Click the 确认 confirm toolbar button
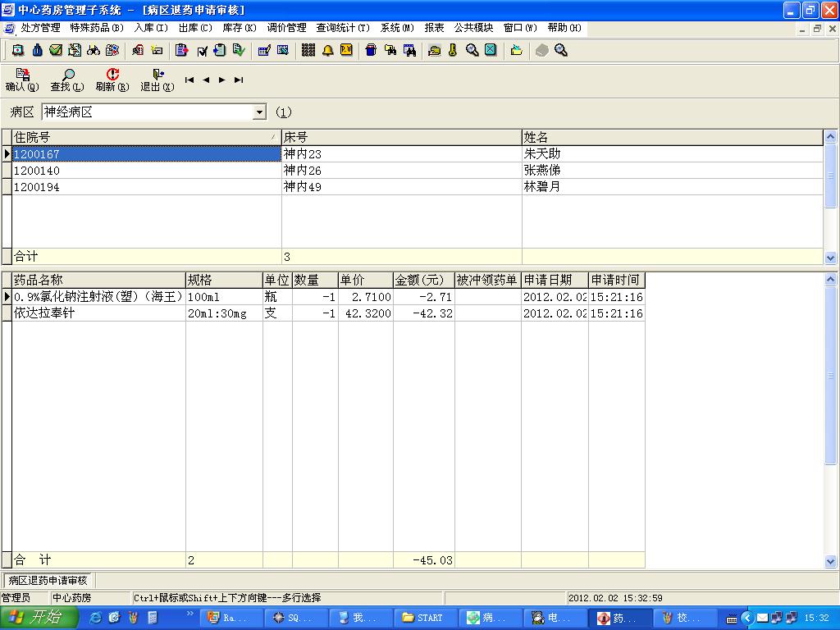The height and width of the screenshot is (630, 840). coord(22,80)
